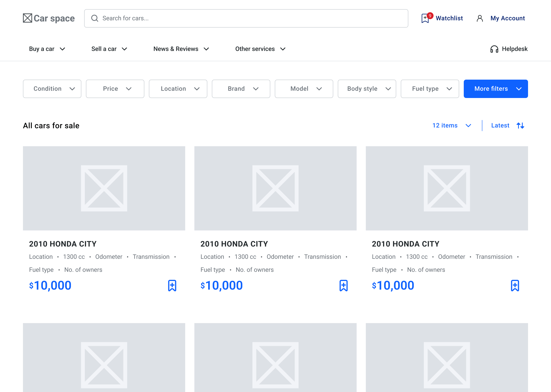Bookmark the second 2010 Honda City card
The width and height of the screenshot is (551, 392).
click(344, 286)
